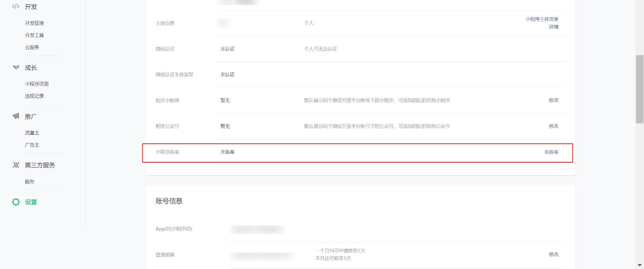Viewport: 644px width, 269px height.
Task: Click the 成长 sprout icon
Action: (16, 68)
